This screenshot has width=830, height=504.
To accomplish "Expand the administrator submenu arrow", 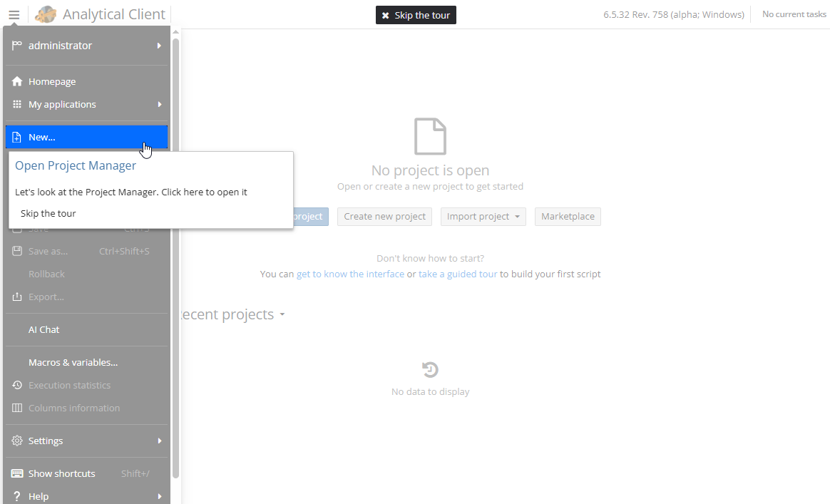I will pyautogui.click(x=159, y=46).
